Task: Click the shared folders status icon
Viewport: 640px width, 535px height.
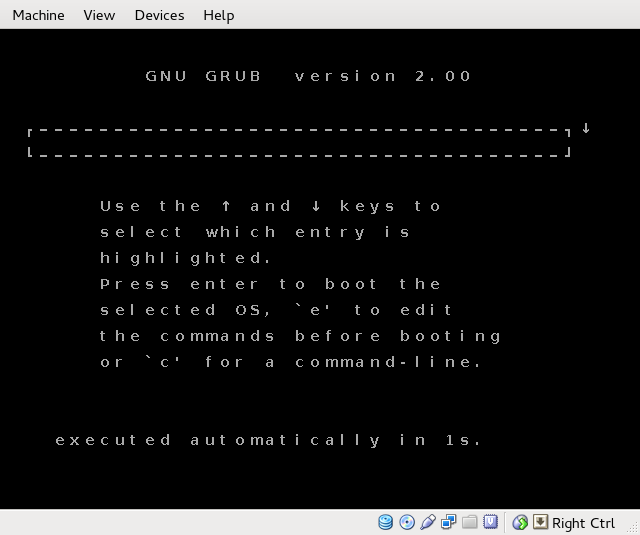Action: (x=469, y=522)
